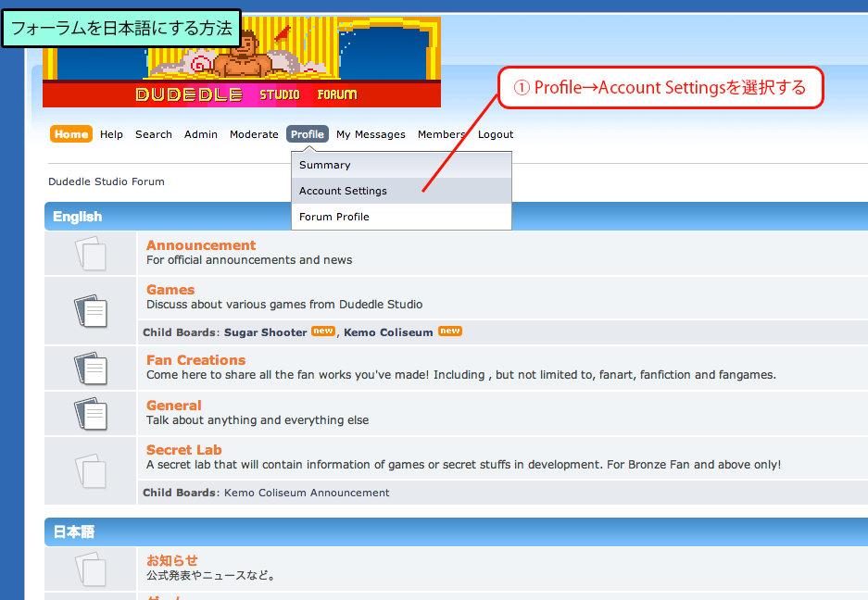This screenshot has width=868, height=600.
Task: Open the Secret Lab board
Action: point(183,450)
